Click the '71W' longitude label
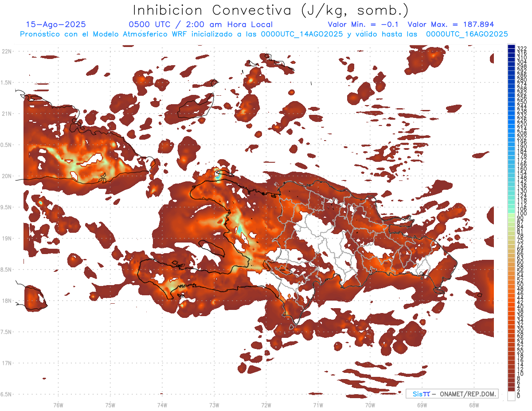Viewport: 532px width, 411px height. coord(318,405)
